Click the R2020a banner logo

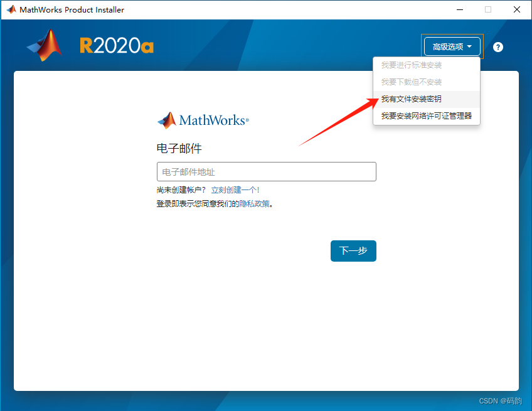tap(116, 45)
